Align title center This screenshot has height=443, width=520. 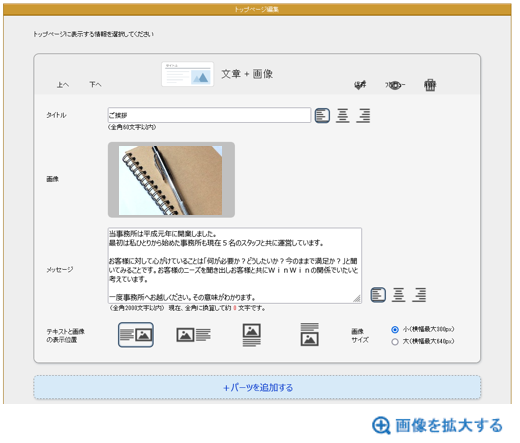tap(343, 116)
